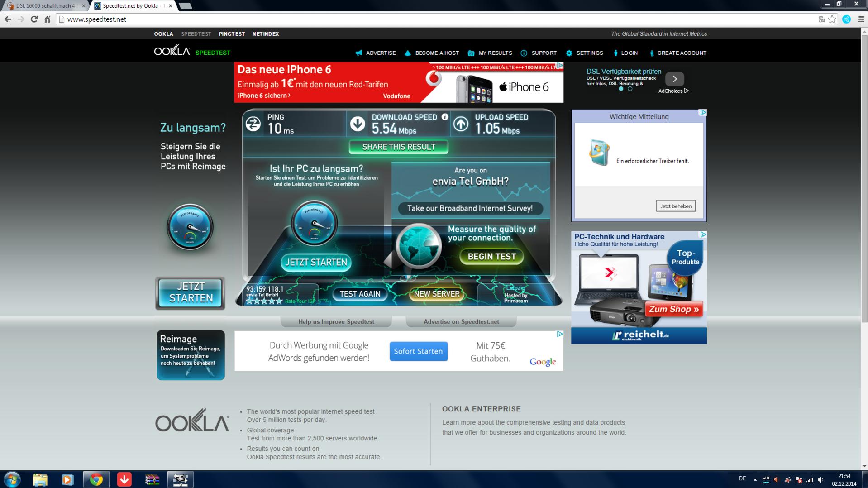Viewport: 868px width, 488px height.
Task: Bookmark the page with the star icon
Action: click(x=832, y=19)
